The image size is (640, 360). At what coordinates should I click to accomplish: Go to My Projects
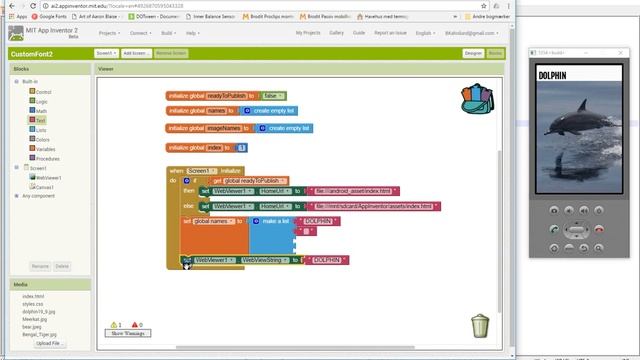(x=308, y=33)
